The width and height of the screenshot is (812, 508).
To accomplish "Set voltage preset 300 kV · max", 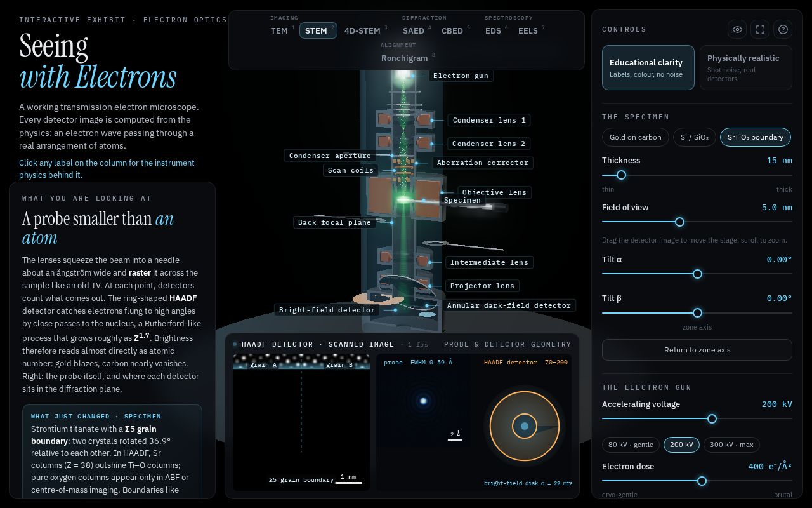I will (x=731, y=444).
